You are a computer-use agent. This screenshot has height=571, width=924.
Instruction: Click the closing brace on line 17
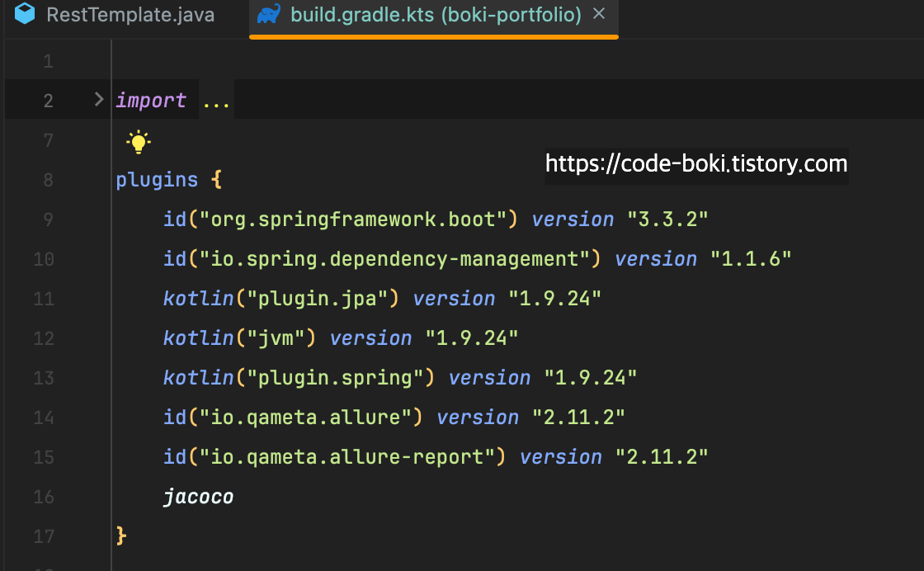pyautogui.click(x=120, y=536)
